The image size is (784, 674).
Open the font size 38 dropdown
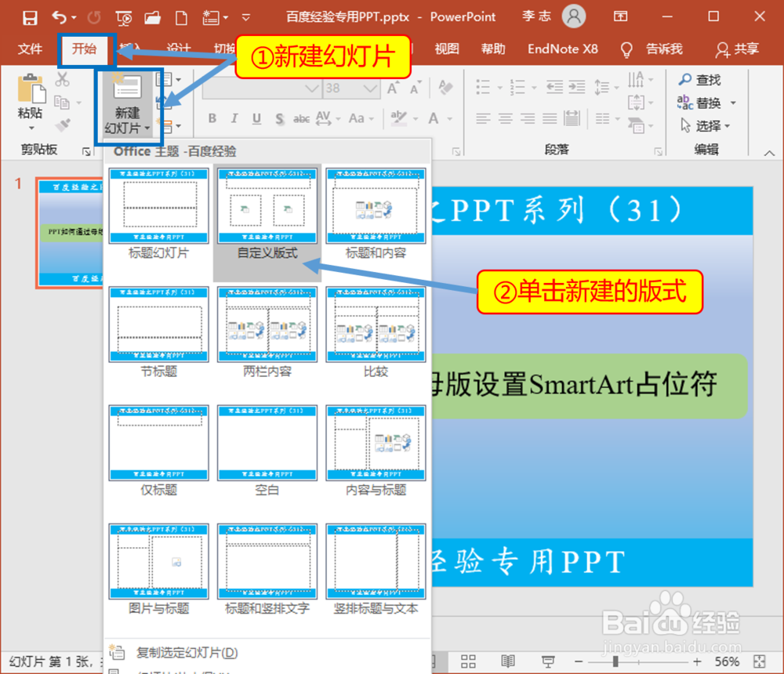click(x=371, y=89)
